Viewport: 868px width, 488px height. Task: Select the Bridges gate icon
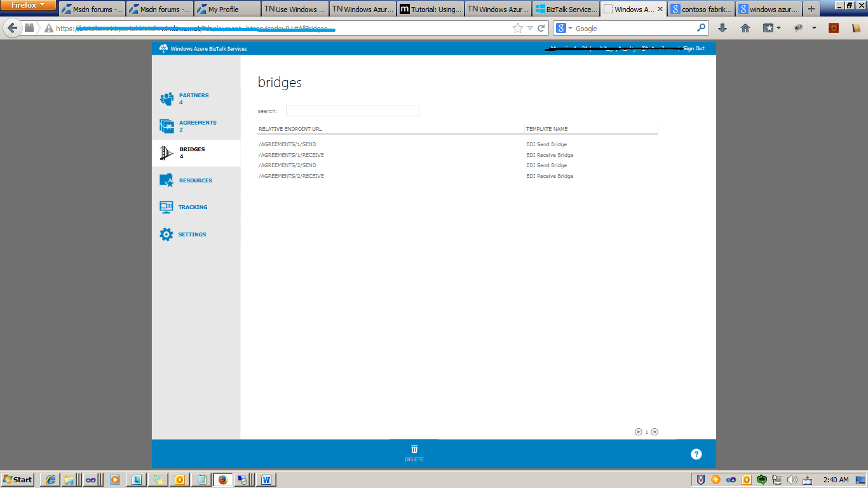pos(166,153)
